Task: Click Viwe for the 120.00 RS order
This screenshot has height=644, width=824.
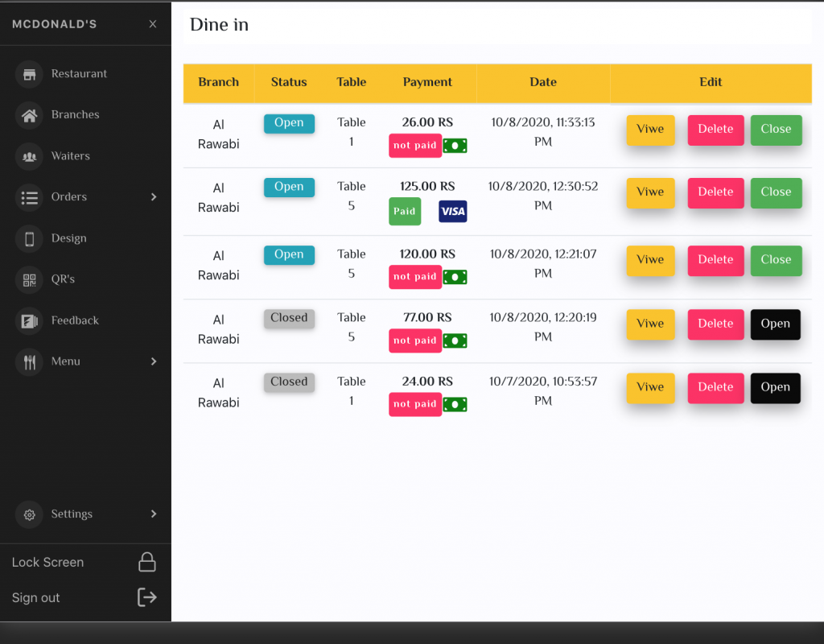Action: pos(650,260)
